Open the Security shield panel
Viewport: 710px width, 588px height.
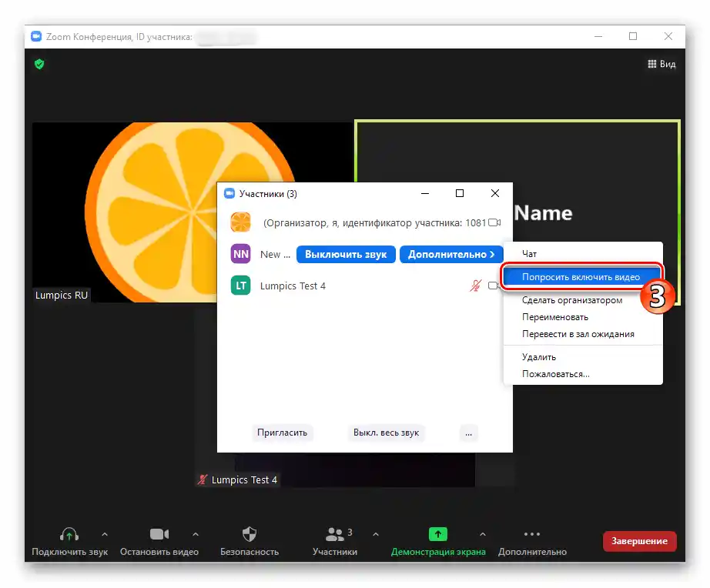249,533
